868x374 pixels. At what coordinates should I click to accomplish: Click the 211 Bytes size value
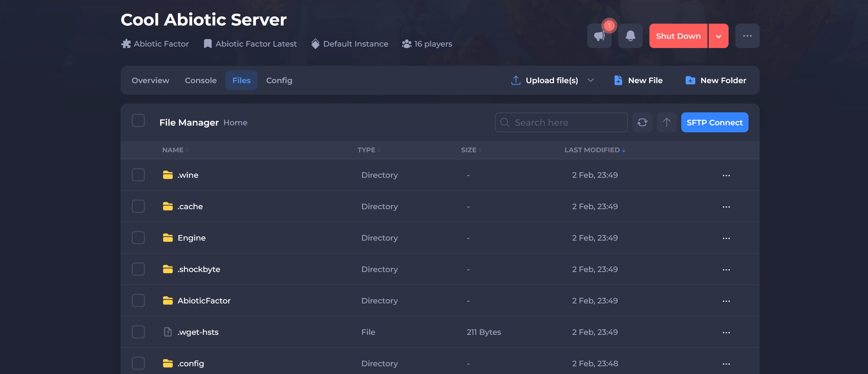point(484,332)
